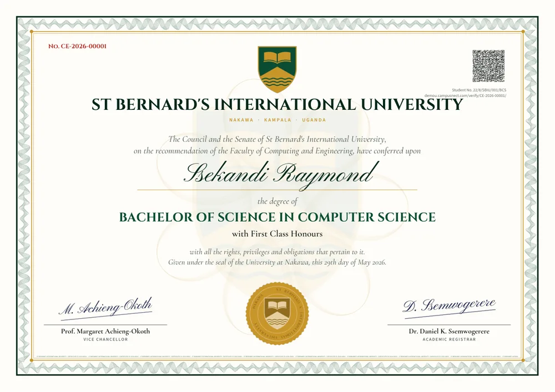
Task: Click the gold university seal emblem
Action: coord(277,313)
